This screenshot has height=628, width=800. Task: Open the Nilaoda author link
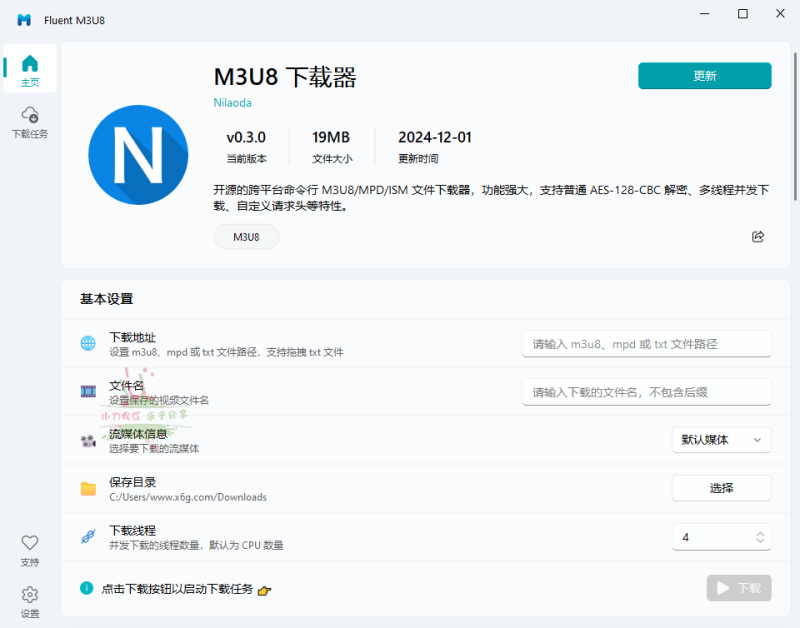coord(232,102)
